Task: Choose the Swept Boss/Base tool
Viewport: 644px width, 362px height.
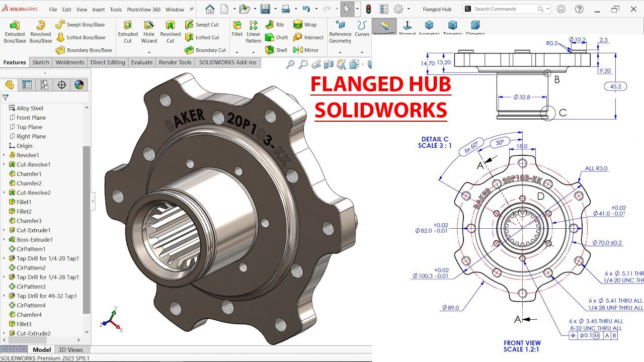Action: point(80,24)
